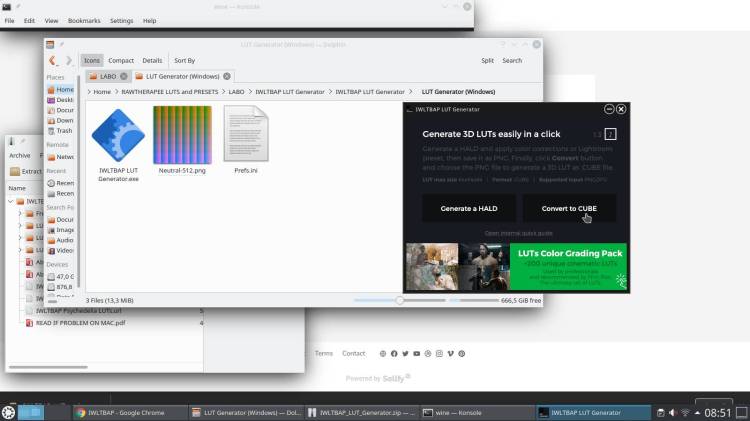Open Downloads in Dolphin Places panel
This screenshot has height=421, width=750.
coord(61,121)
